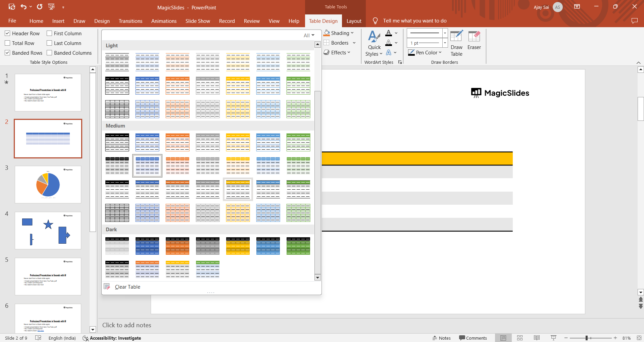Viewport: 644px width, 342px height.
Task: Check the Banded Columns checkbox
Action: pyautogui.click(x=49, y=53)
